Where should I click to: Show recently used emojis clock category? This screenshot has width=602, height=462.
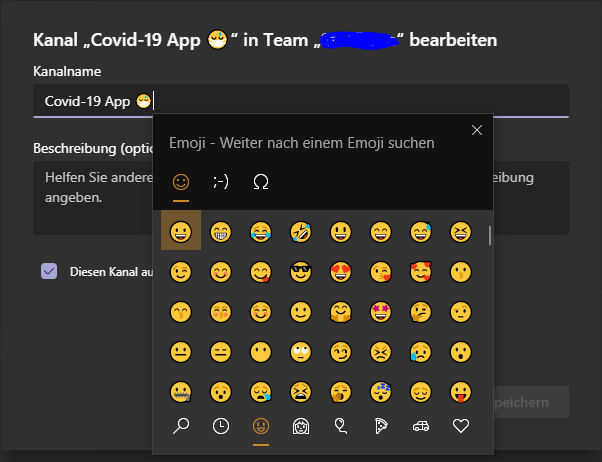point(221,427)
